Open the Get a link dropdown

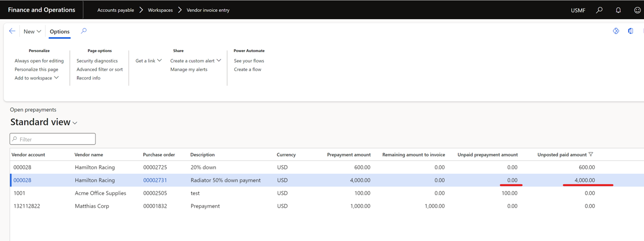tap(149, 61)
